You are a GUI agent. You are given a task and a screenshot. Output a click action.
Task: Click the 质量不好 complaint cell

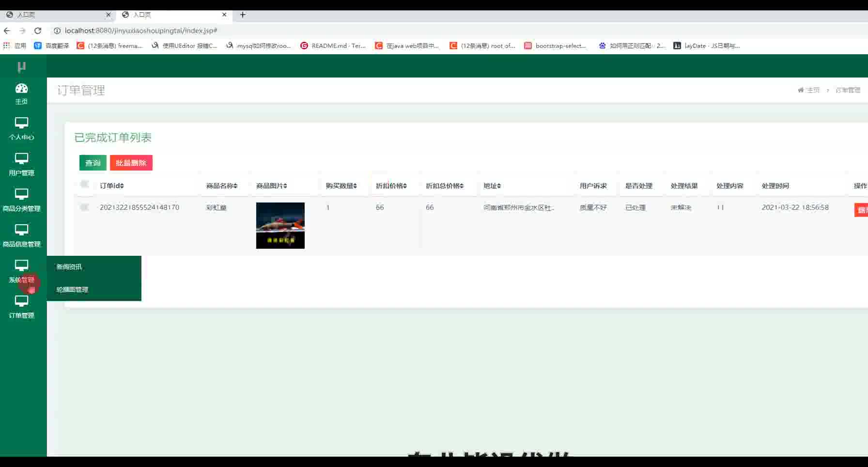(593, 207)
